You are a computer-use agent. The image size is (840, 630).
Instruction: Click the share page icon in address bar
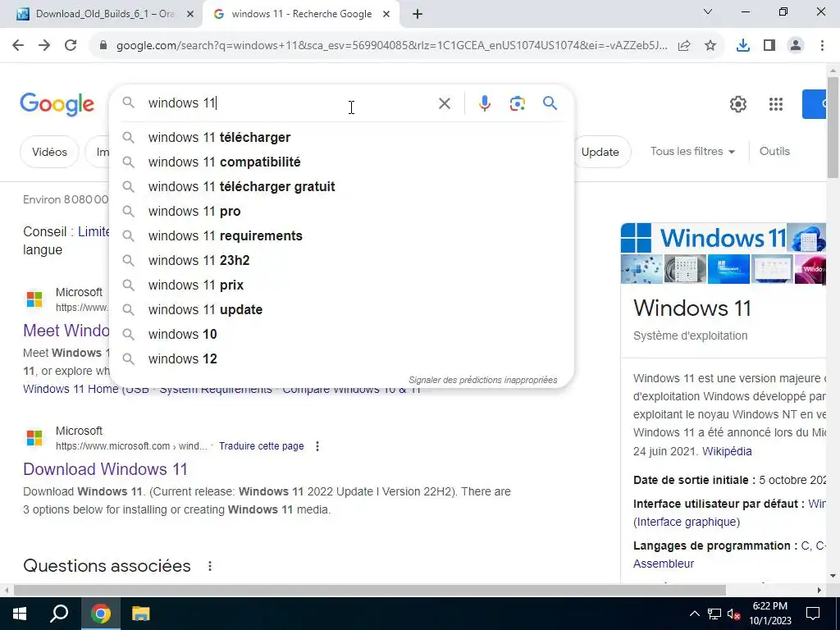coord(684,46)
